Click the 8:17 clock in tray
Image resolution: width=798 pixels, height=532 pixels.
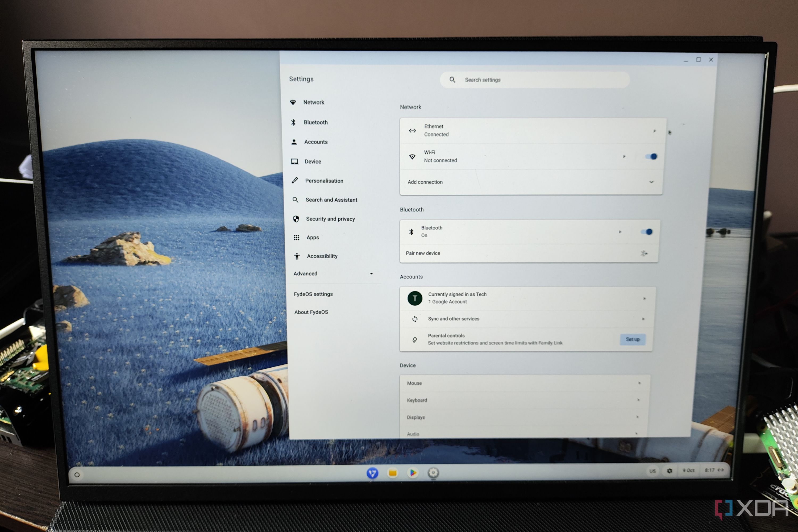pos(709,470)
